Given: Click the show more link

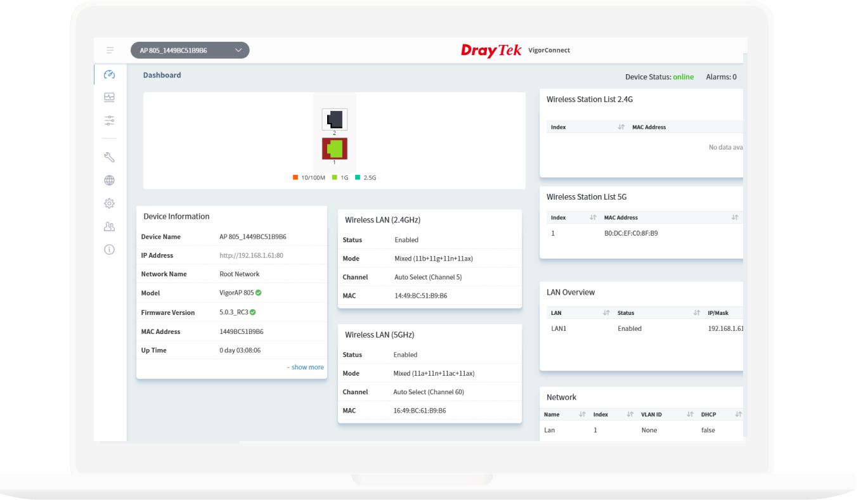Looking at the screenshot, I should coord(305,368).
